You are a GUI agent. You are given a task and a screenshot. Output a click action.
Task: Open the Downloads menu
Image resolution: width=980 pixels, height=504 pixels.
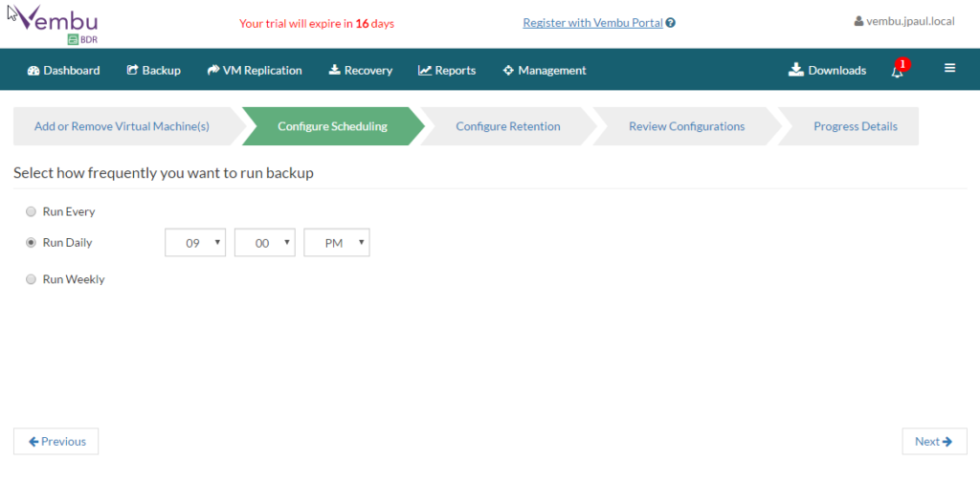(828, 70)
